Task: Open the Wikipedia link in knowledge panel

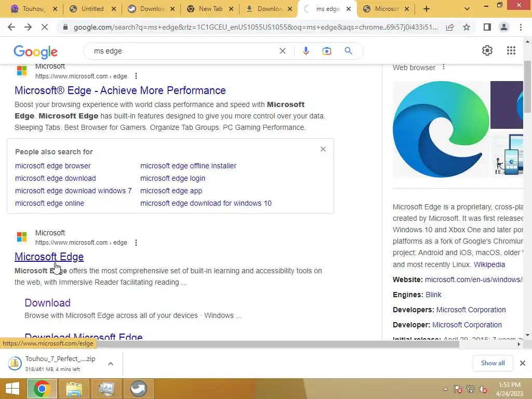Action: click(489, 264)
